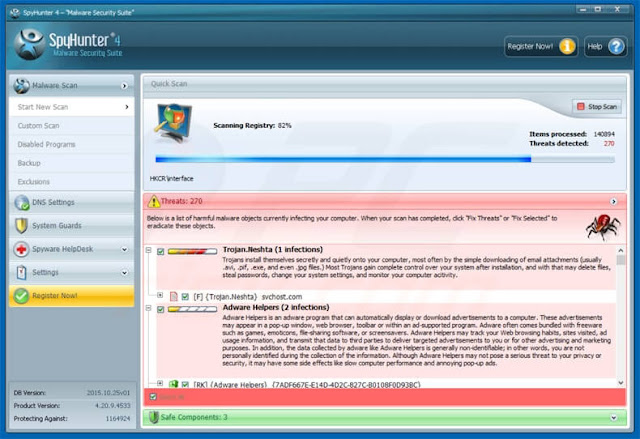
Task: Click the Scanning Registry: 82% status text
Action: (252, 126)
